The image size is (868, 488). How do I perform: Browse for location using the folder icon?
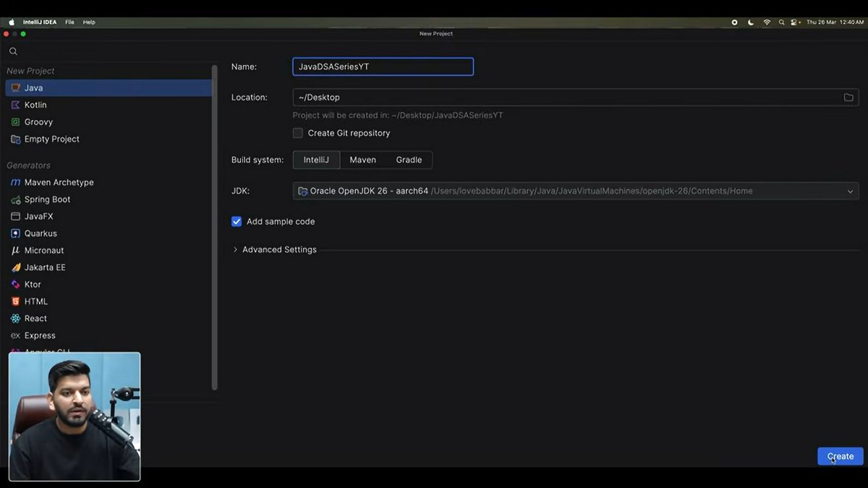[x=848, y=98]
